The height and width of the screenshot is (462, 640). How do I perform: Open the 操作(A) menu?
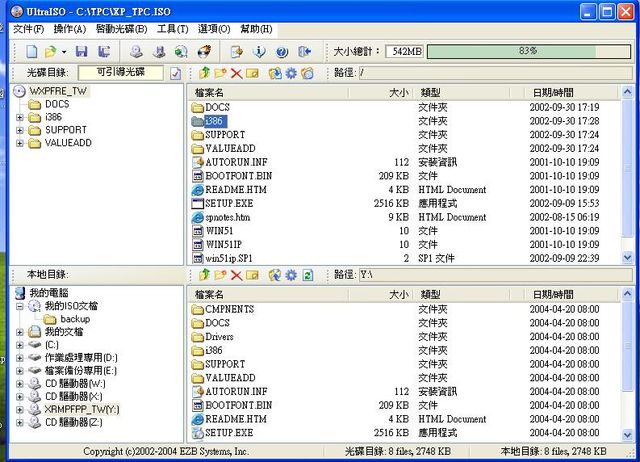coord(70,29)
